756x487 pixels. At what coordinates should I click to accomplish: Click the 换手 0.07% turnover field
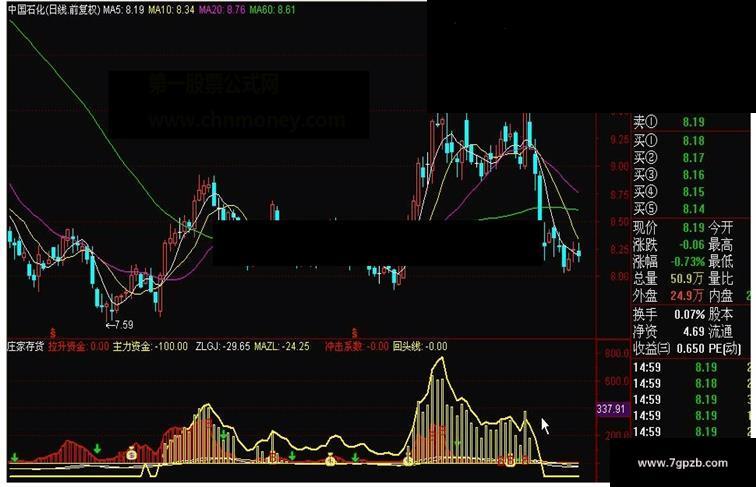[x=669, y=314]
